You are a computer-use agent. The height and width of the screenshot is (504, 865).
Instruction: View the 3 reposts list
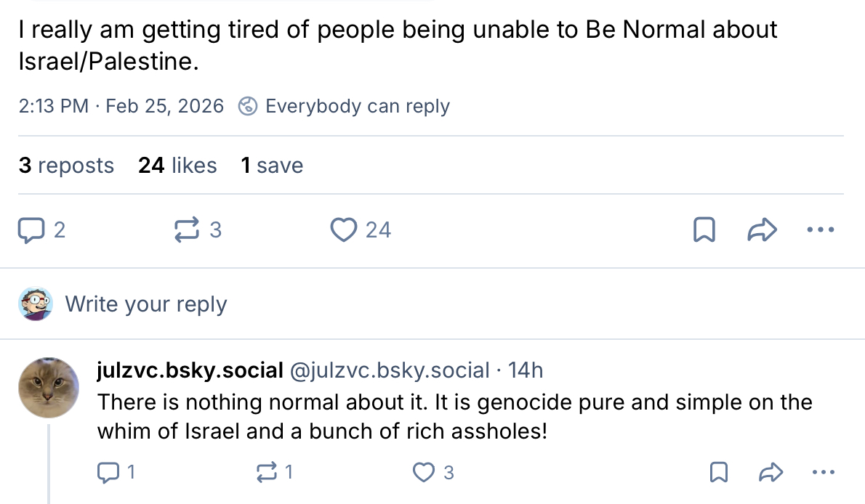(66, 166)
